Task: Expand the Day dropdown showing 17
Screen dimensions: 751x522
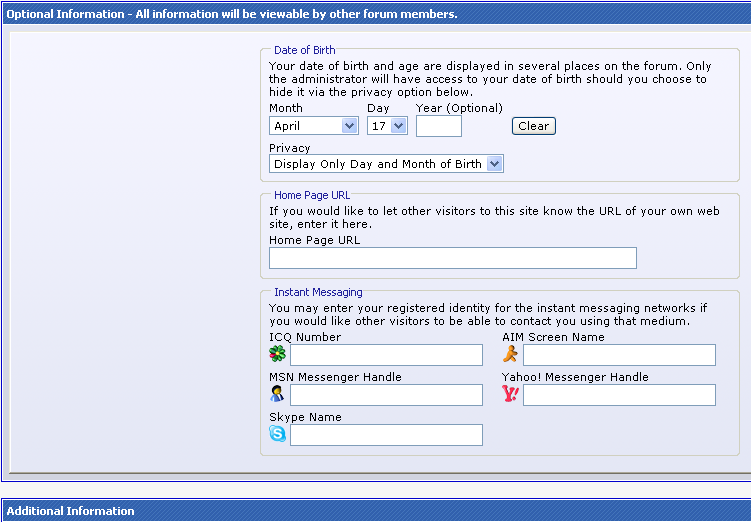Action: pyautogui.click(x=387, y=126)
